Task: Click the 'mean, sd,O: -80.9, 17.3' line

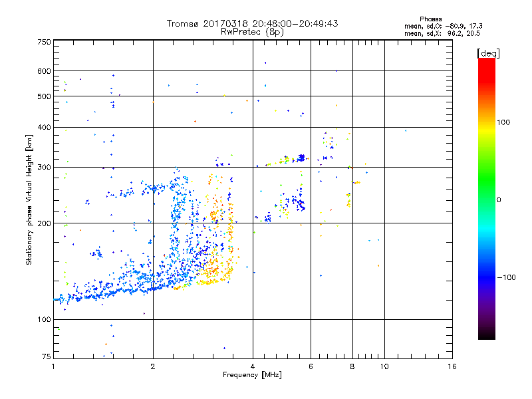Action: point(443,26)
